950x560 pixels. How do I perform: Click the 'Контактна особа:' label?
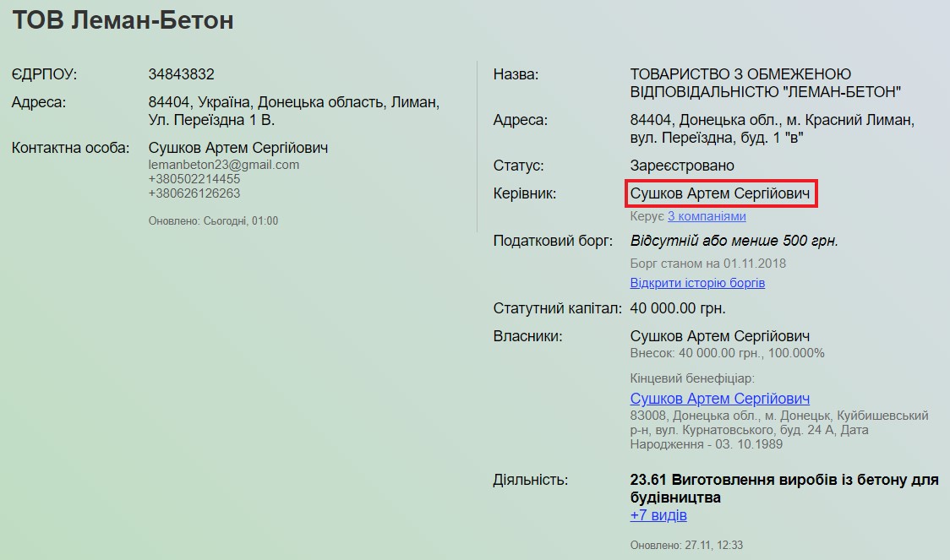pos(70,148)
